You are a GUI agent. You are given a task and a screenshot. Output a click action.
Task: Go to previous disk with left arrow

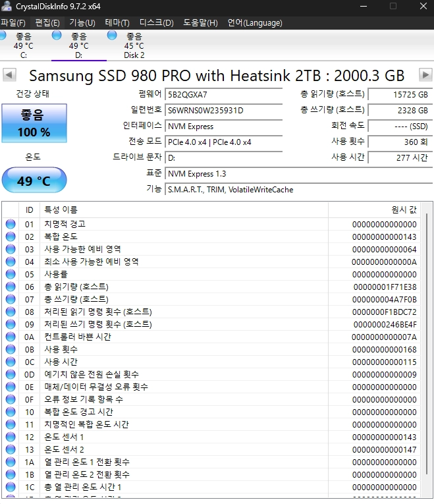(9, 75)
